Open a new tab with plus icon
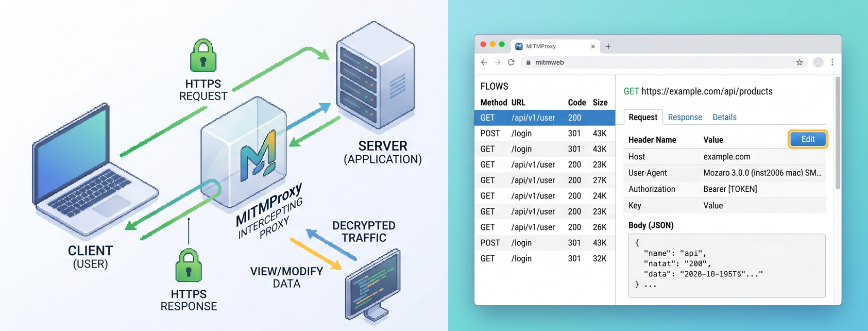Screen dimensions: 868x331 click(608, 46)
